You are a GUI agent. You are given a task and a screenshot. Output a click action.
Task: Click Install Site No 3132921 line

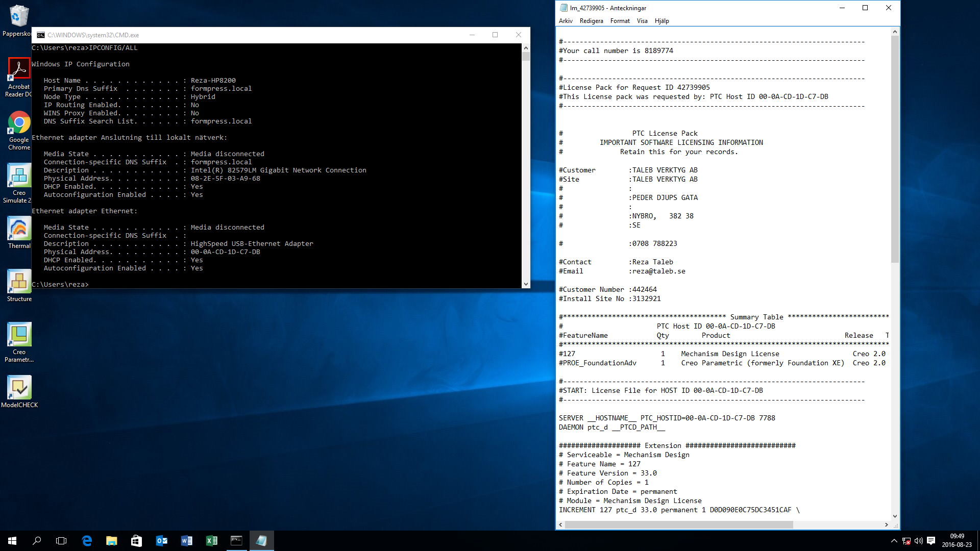[x=610, y=298]
